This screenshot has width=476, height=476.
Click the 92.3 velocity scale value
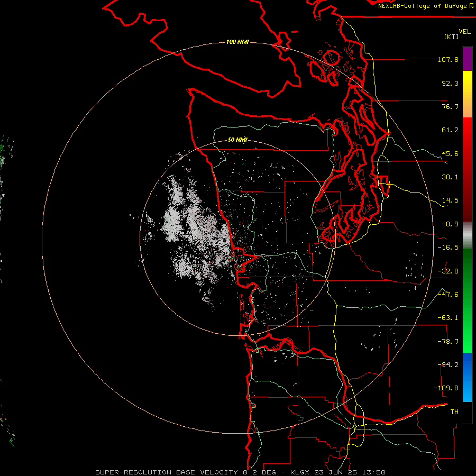point(450,83)
